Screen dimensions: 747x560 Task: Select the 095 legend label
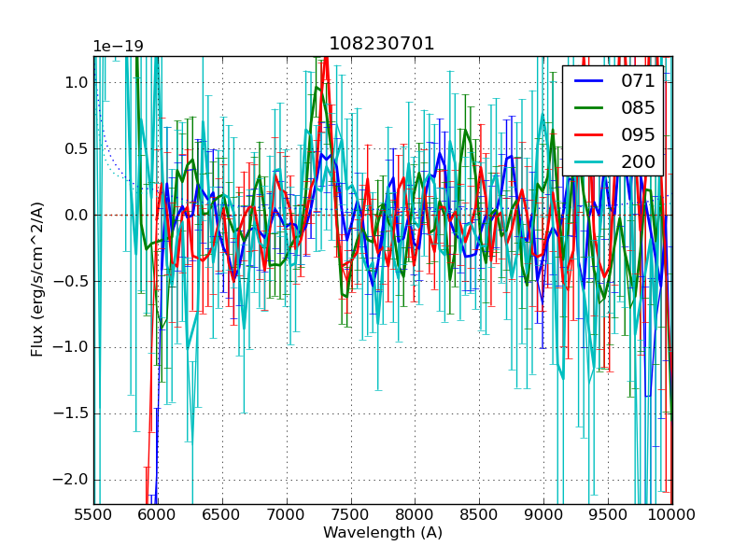(638, 134)
